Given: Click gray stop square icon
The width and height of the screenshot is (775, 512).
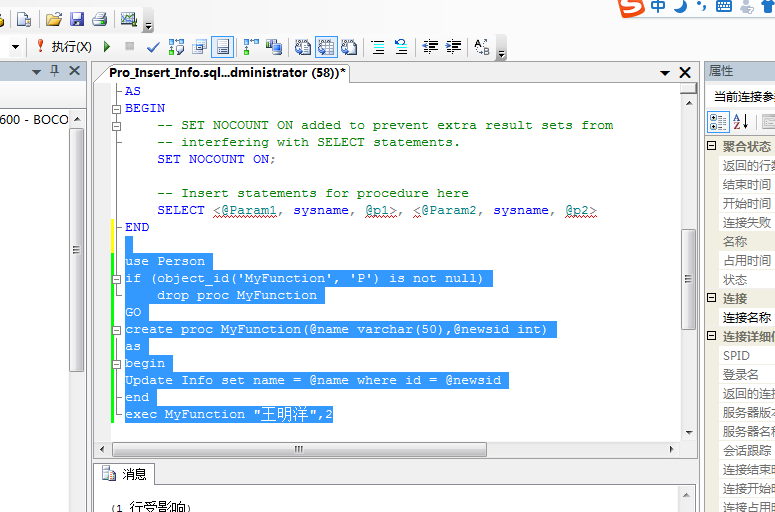Looking at the screenshot, I should tap(129, 46).
